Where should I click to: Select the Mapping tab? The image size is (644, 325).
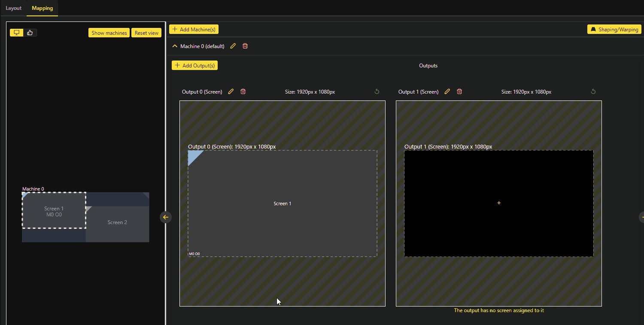(x=42, y=8)
